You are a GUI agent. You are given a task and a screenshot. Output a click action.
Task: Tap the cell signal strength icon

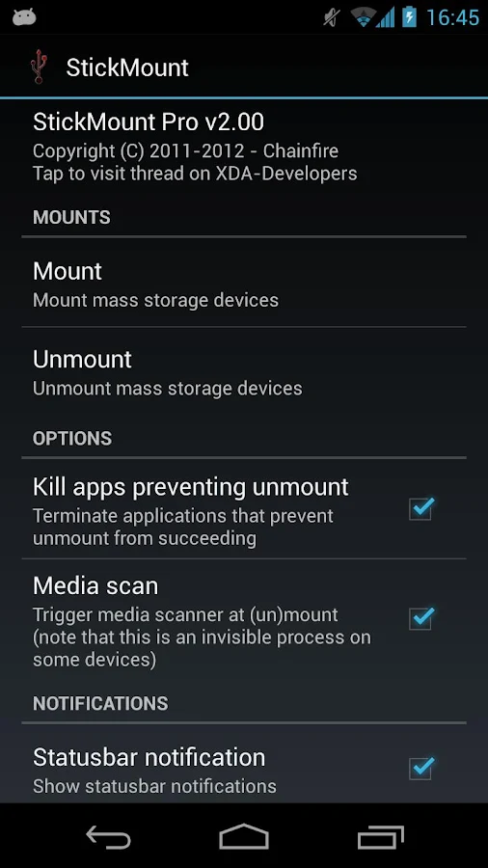coord(386,18)
